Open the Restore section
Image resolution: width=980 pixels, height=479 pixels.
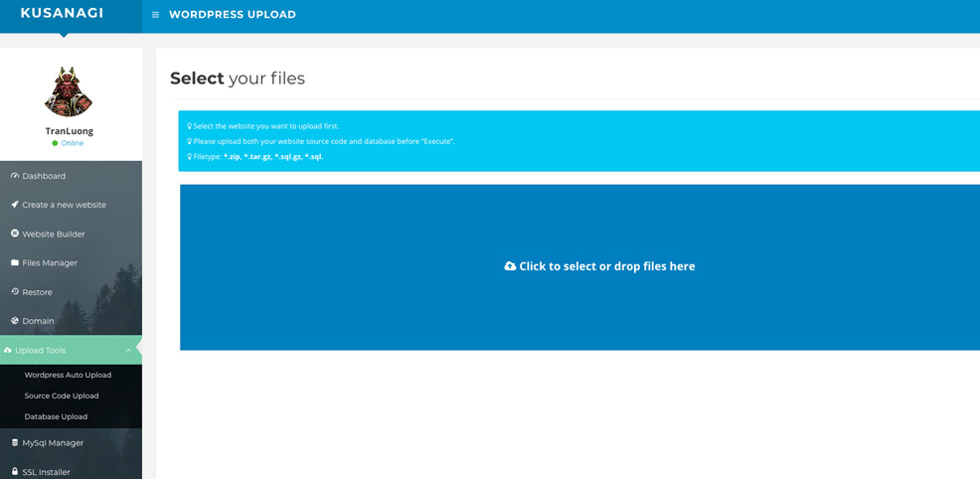click(71, 291)
